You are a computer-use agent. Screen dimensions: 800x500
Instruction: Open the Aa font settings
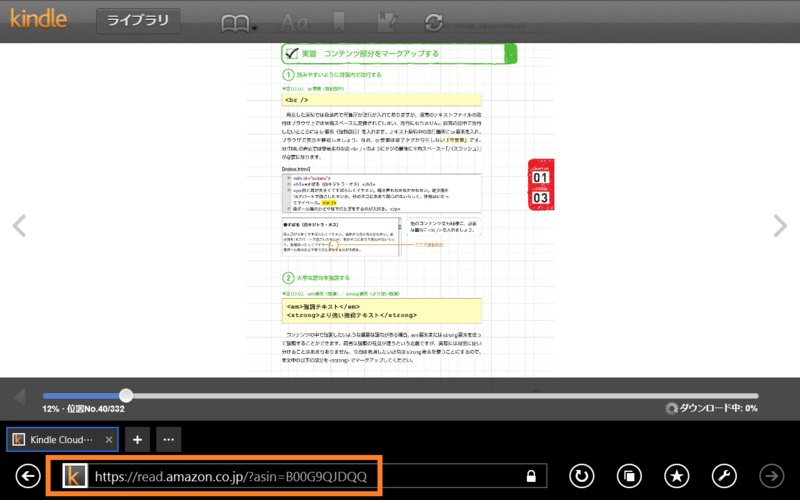click(294, 23)
